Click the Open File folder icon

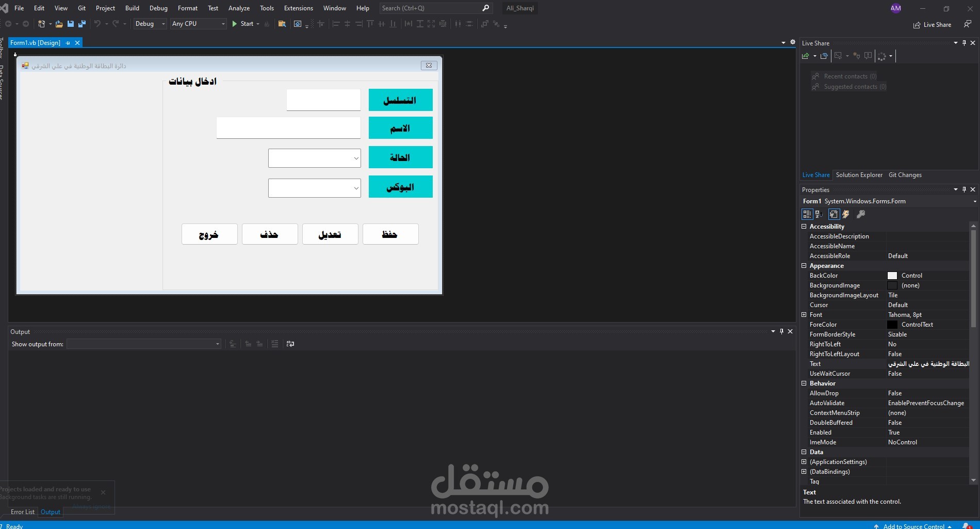pos(59,24)
